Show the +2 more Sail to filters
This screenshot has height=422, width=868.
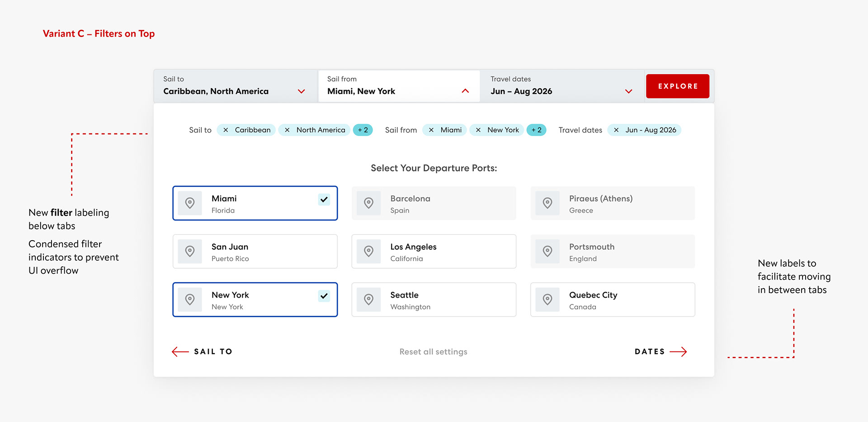(x=363, y=130)
